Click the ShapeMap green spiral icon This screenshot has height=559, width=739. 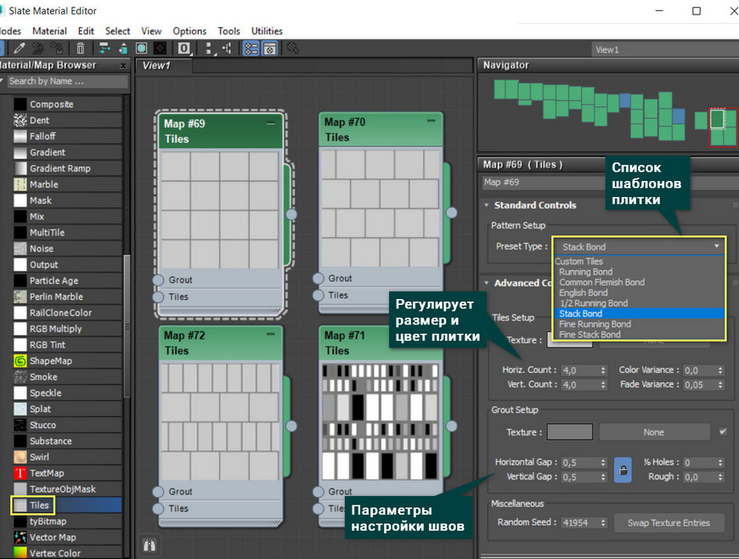pos(19,361)
